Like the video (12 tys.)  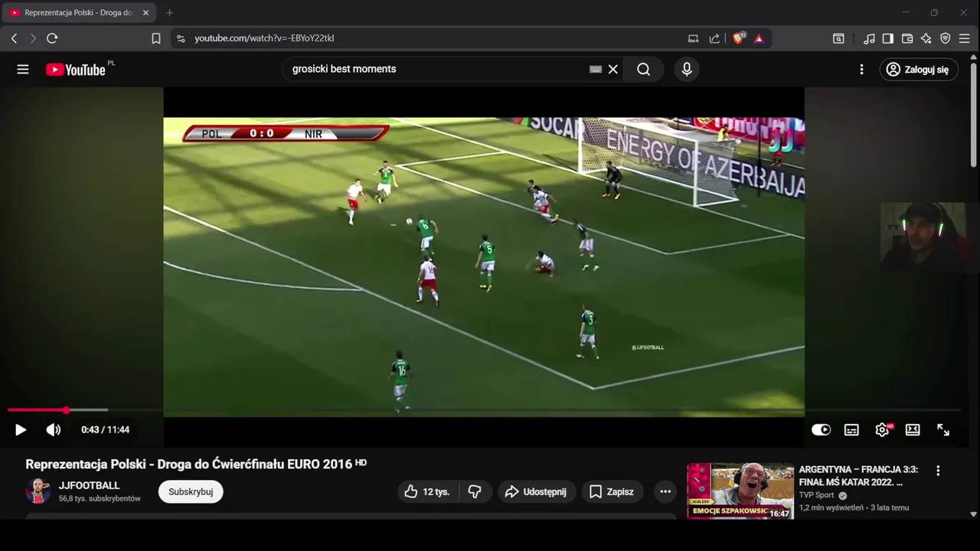[x=426, y=491]
